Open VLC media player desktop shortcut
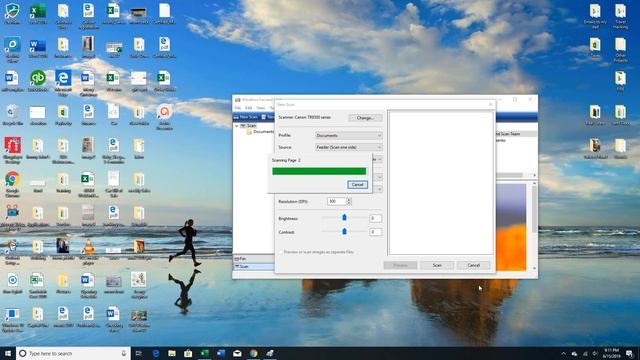Viewport: 640px width, 360px height. pyautogui.click(x=88, y=252)
